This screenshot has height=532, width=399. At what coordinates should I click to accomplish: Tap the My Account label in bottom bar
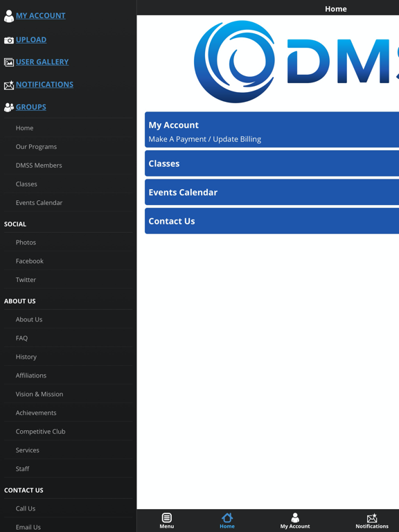click(295, 526)
